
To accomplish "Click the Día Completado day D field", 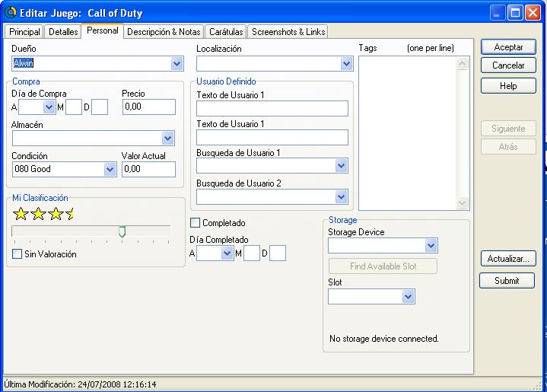I will 278,253.
